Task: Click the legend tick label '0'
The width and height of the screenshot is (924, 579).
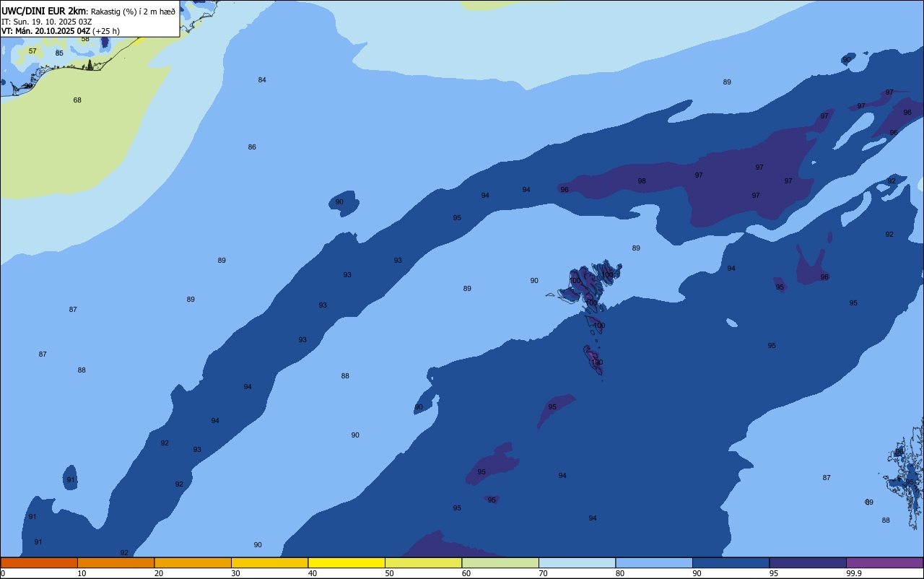Action: click(3, 573)
